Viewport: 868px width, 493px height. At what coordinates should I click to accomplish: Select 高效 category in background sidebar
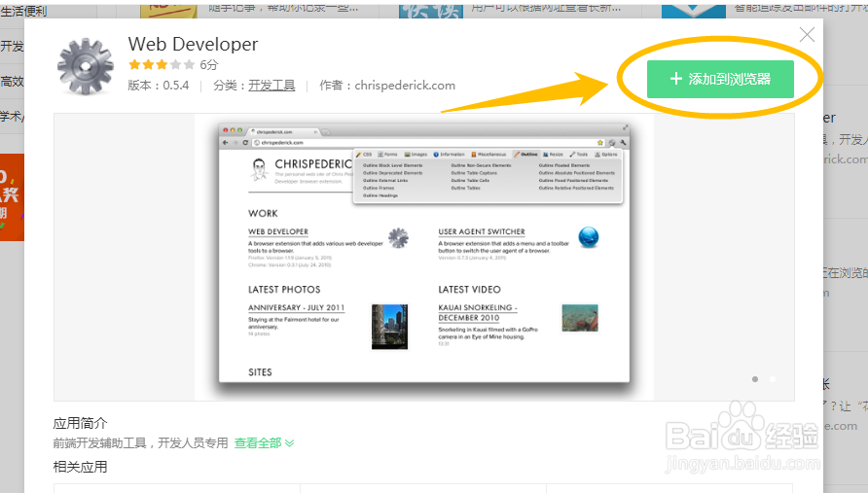point(13,82)
